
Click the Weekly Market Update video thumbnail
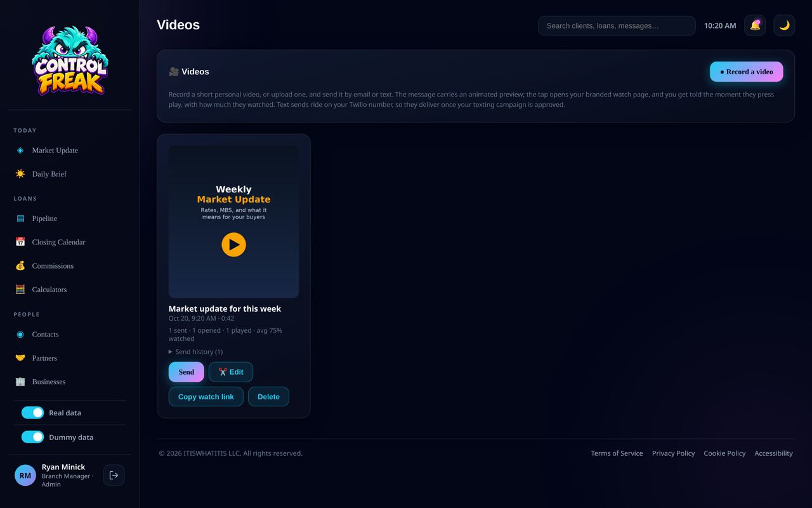[233, 222]
